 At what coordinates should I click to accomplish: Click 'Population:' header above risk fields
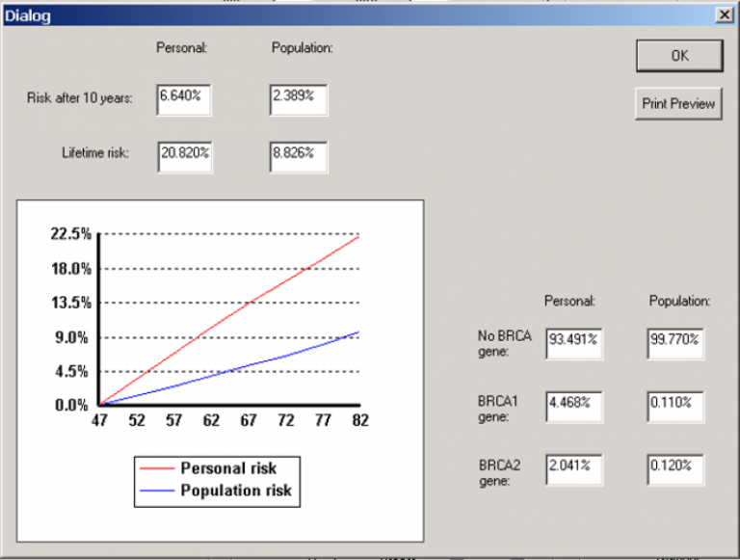click(302, 48)
